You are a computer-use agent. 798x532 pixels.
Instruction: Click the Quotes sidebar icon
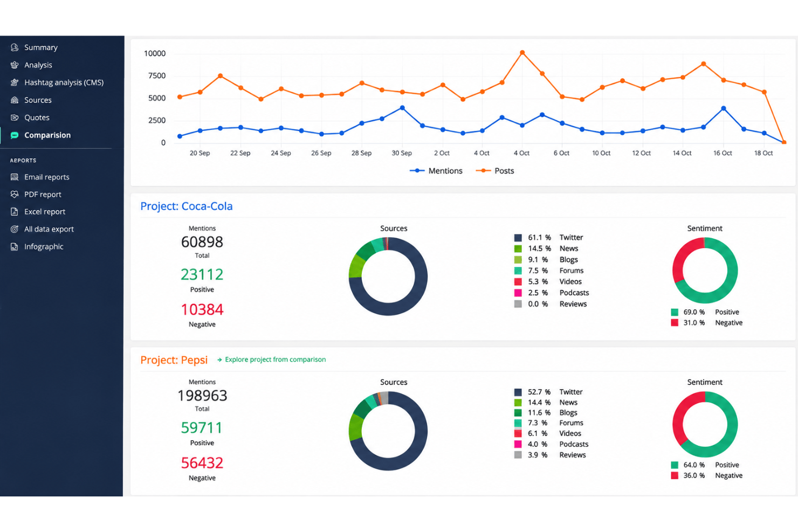[x=15, y=118]
